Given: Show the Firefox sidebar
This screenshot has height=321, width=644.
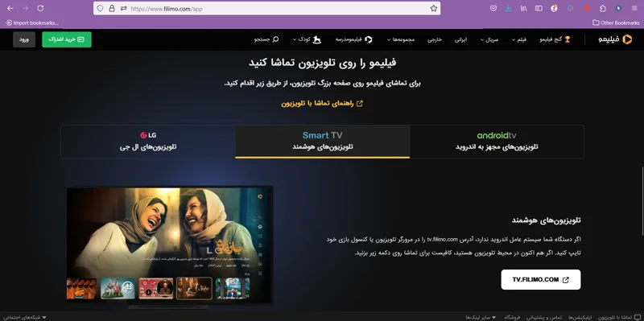Looking at the screenshot, I should coord(539,8).
